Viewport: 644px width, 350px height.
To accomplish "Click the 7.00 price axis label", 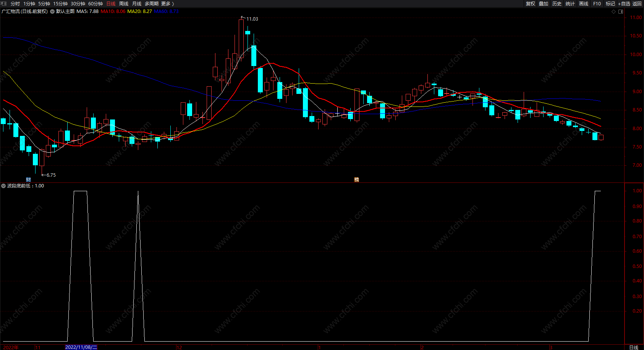I will pyautogui.click(x=637, y=165).
